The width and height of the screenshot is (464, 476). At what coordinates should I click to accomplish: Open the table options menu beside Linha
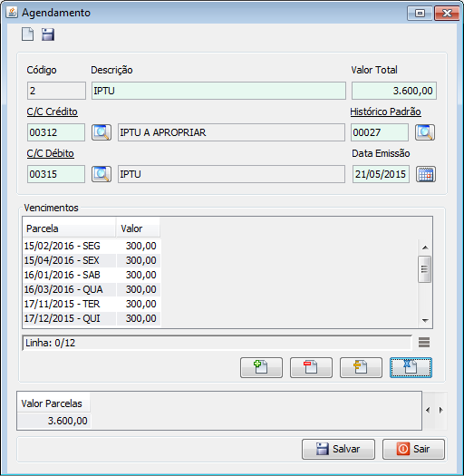pyautogui.click(x=424, y=343)
